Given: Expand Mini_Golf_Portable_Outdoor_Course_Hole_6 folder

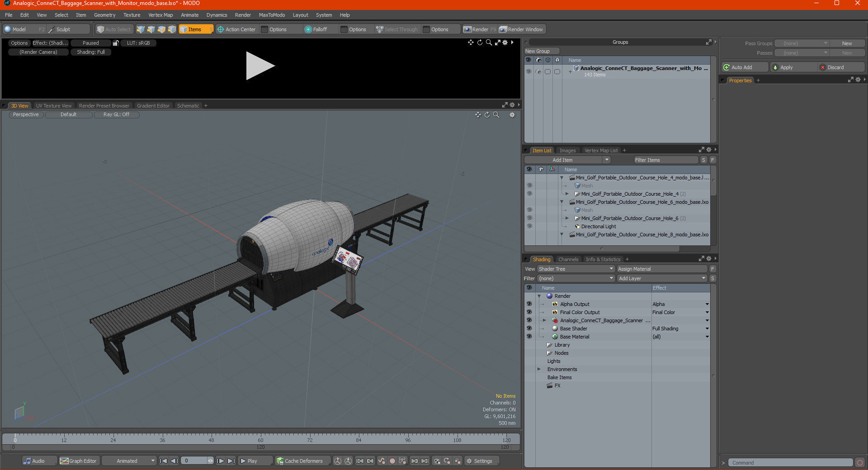Looking at the screenshot, I should coord(567,218).
